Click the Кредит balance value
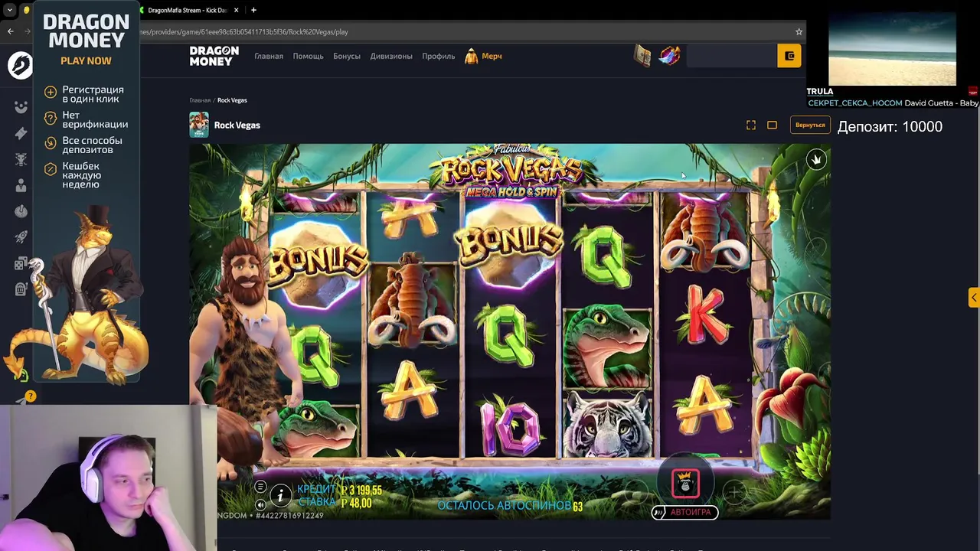The image size is (980, 551). pyautogui.click(x=361, y=490)
